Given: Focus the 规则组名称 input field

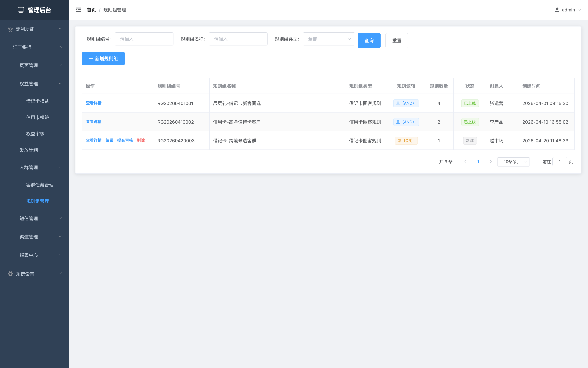Looking at the screenshot, I should pyautogui.click(x=238, y=39).
